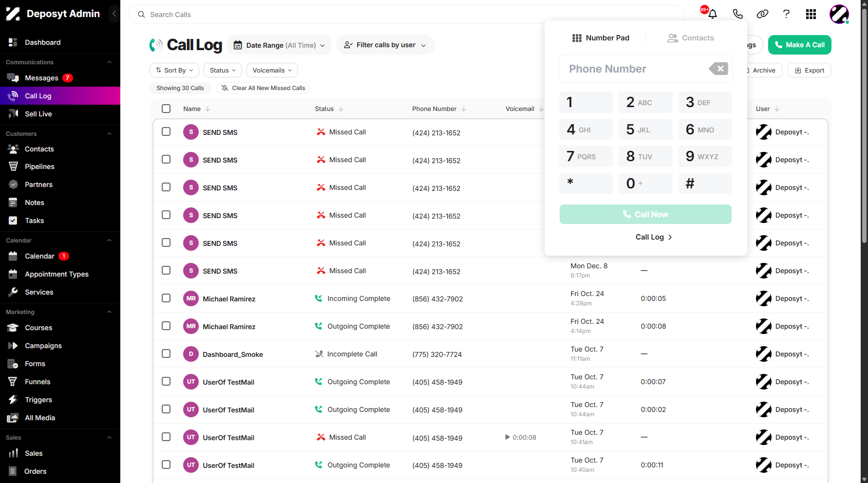The height and width of the screenshot is (483, 868).
Task: Open the Date Range dropdown
Action: tap(279, 45)
